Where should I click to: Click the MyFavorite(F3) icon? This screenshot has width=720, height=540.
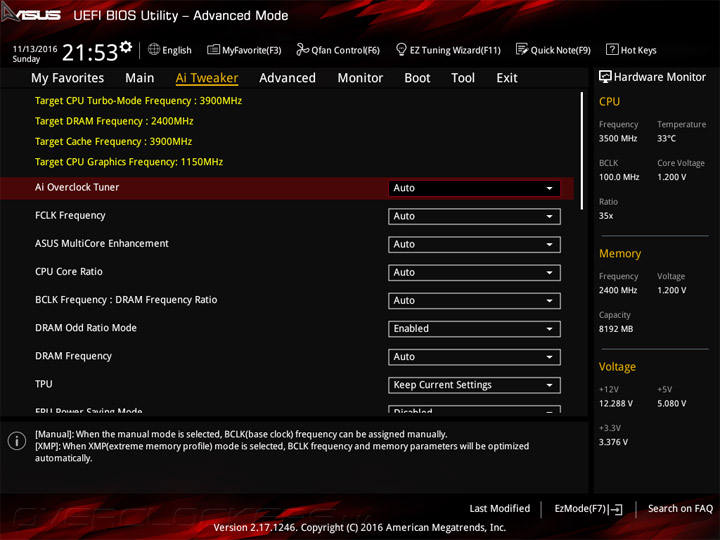click(213, 49)
